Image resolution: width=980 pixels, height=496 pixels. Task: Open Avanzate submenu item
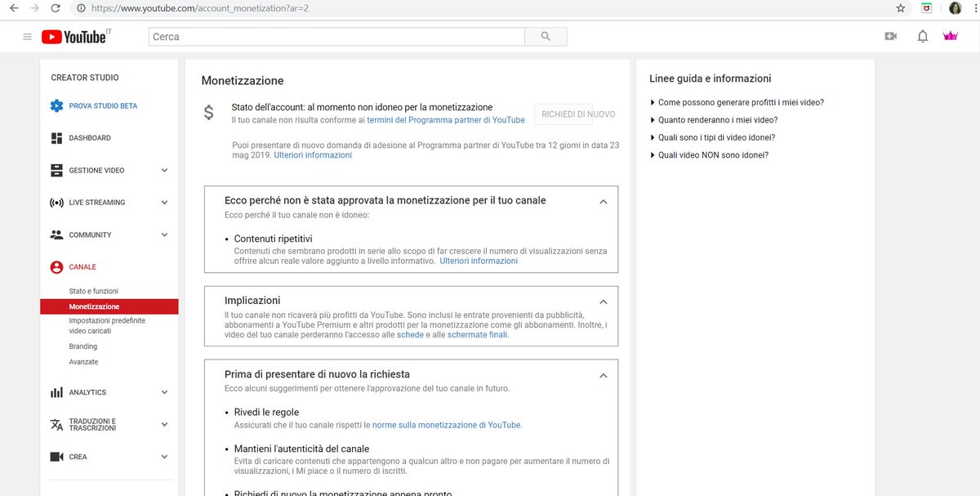pos(83,362)
